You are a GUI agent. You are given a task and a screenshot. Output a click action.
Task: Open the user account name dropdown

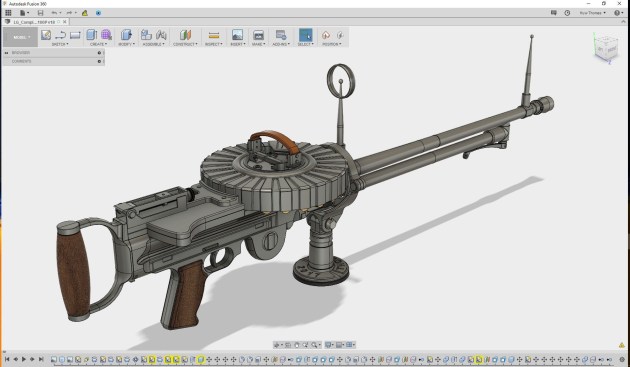pos(592,13)
